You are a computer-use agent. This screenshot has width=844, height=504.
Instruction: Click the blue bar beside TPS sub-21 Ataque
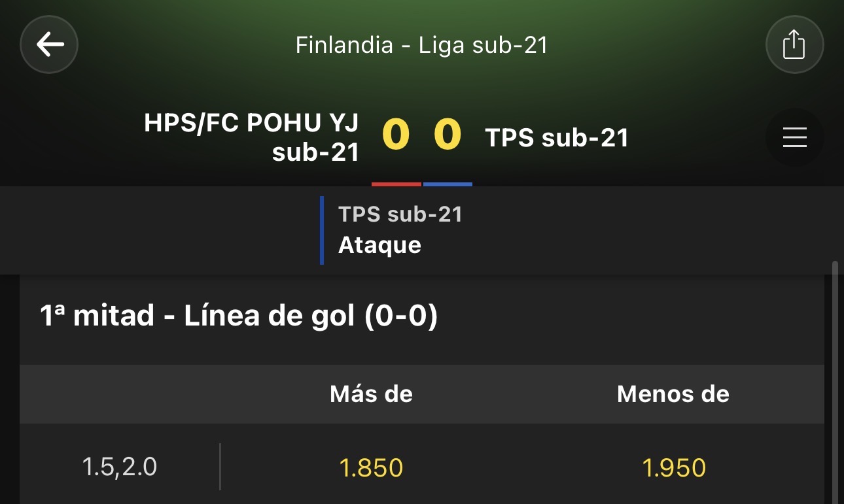pyautogui.click(x=322, y=230)
